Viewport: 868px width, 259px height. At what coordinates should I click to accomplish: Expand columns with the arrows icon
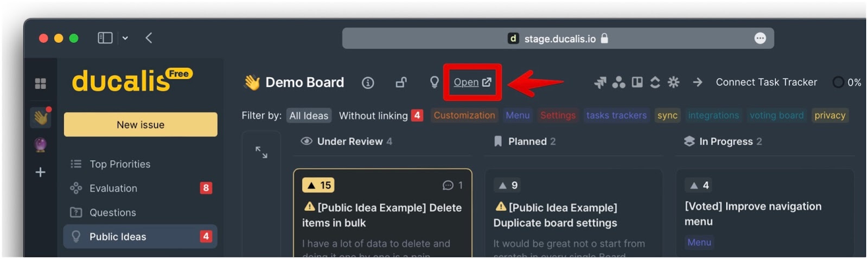click(261, 153)
